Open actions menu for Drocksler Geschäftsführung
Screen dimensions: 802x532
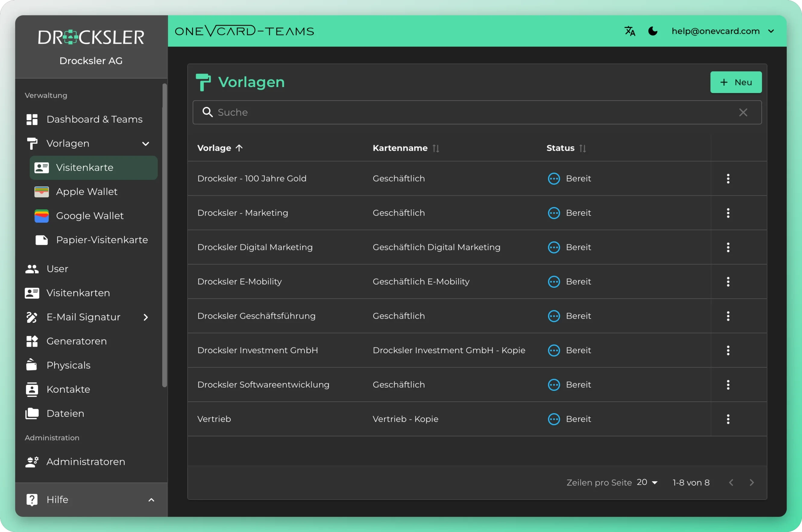pos(728,316)
